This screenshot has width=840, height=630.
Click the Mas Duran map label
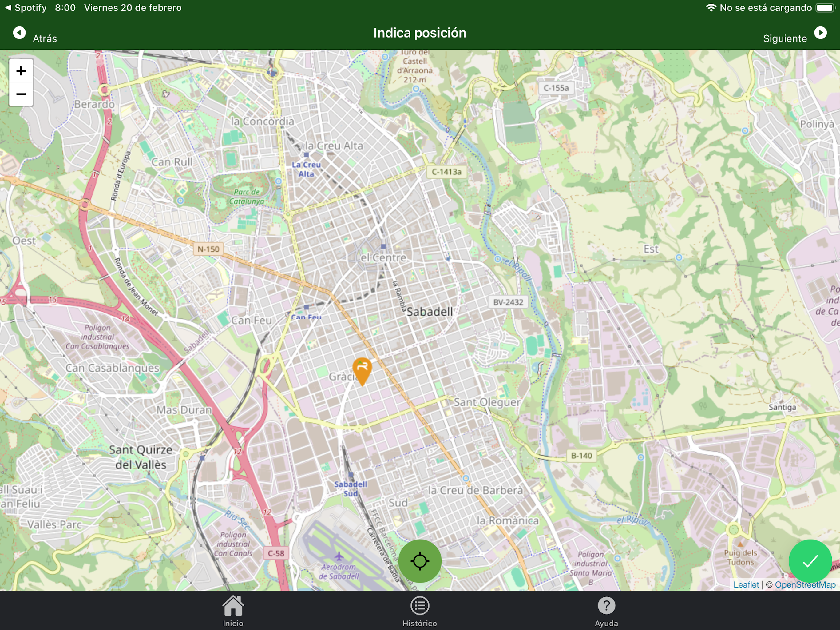pyautogui.click(x=184, y=410)
